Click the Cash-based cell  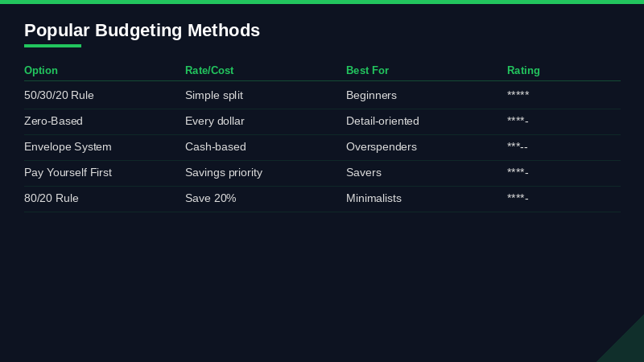[x=216, y=147]
